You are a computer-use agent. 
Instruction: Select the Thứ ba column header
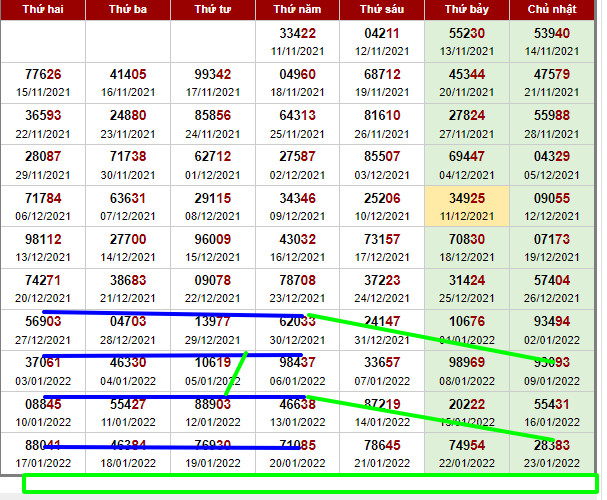[127, 10]
